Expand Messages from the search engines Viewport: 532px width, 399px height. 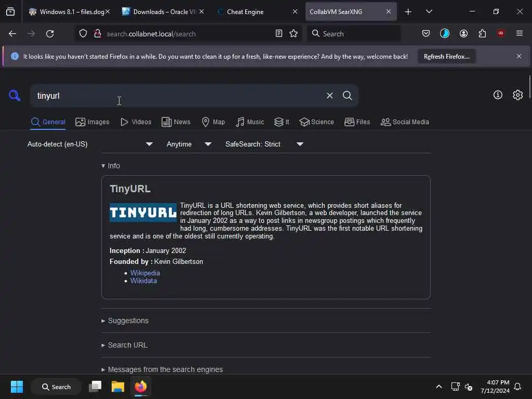click(162, 369)
